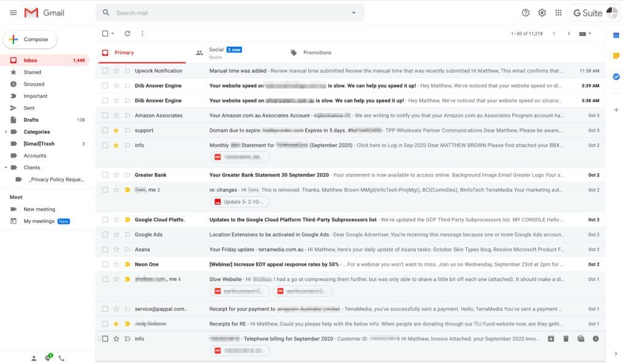The image size is (626, 364).
Task: Open the Location Extensions Google Ads email
Action: tap(350, 235)
